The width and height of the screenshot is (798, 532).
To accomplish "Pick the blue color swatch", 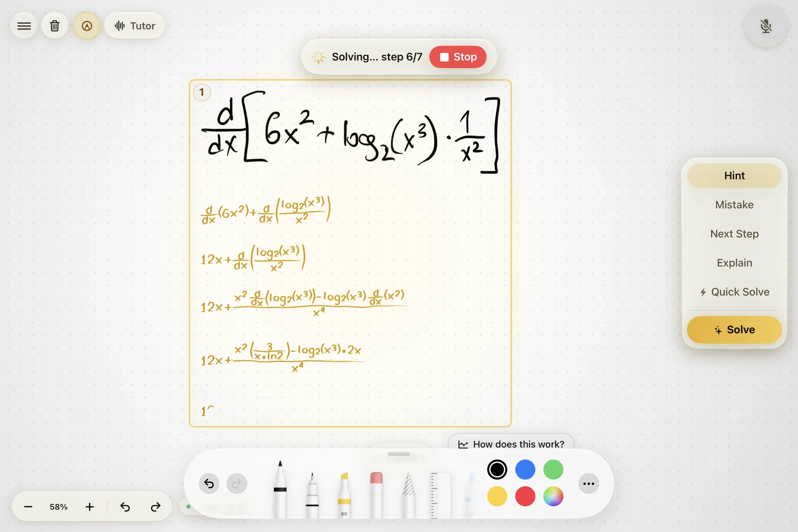I will pyautogui.click(x=525, y=470).
